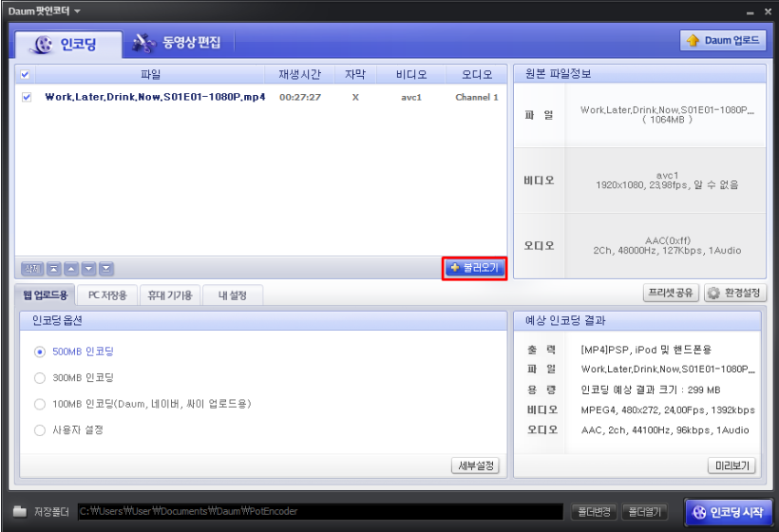This screenshot has height=532, width=779.
Task: Toggle the select-all files header checkbox
Action: click(x=26, y=74)
